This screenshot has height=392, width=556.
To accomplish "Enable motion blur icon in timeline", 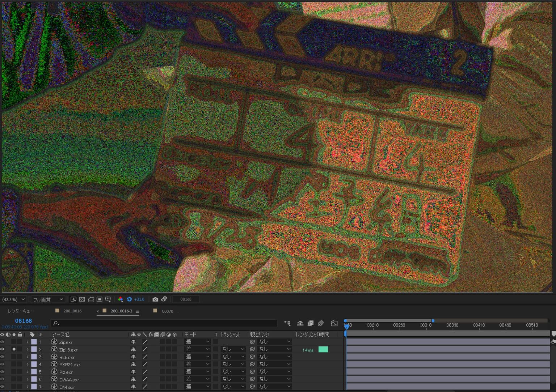I will point(321,323).
